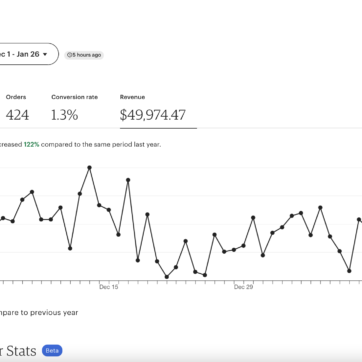
Task: Click the clock icon in the 5 hours ago badge
Action: pyautogui.click(x=70, y=55)
